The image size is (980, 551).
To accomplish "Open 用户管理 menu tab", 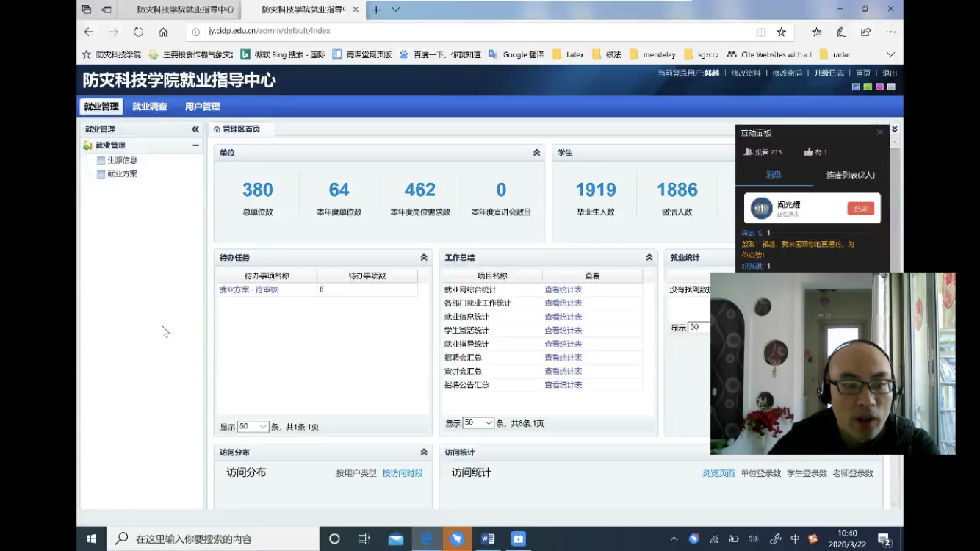I will (202, 107).
